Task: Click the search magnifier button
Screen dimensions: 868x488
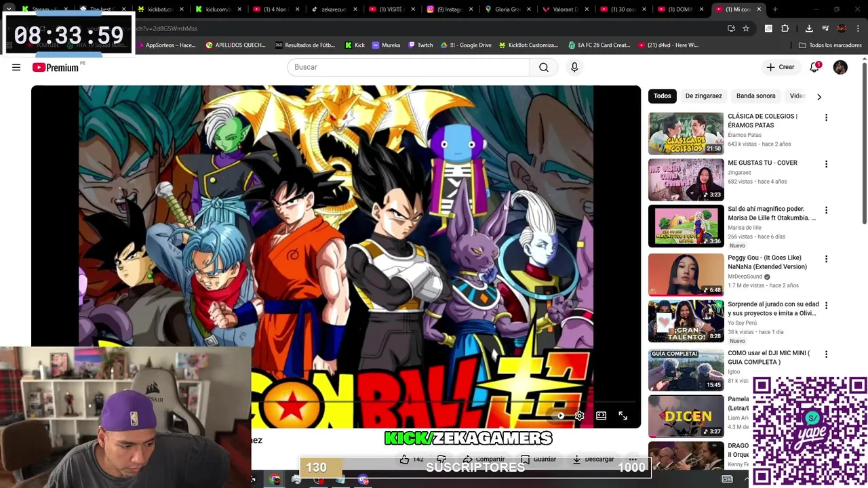Action: tap(544, 67)
